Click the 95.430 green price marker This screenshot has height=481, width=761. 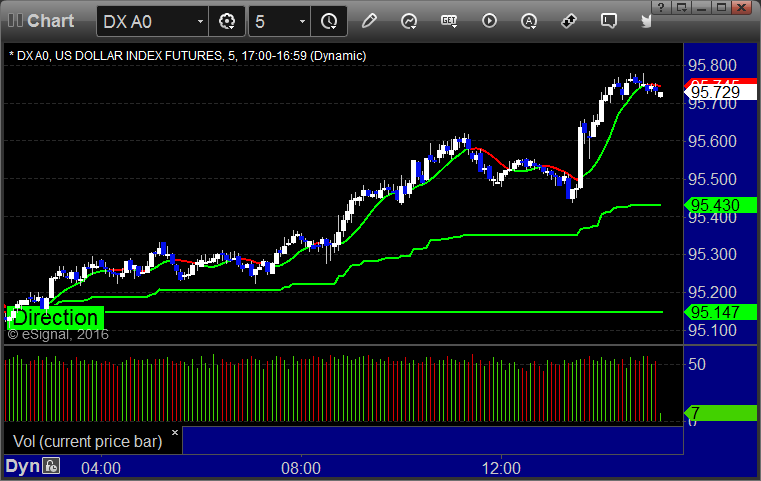pyautogui.click(x=721, y=205)
